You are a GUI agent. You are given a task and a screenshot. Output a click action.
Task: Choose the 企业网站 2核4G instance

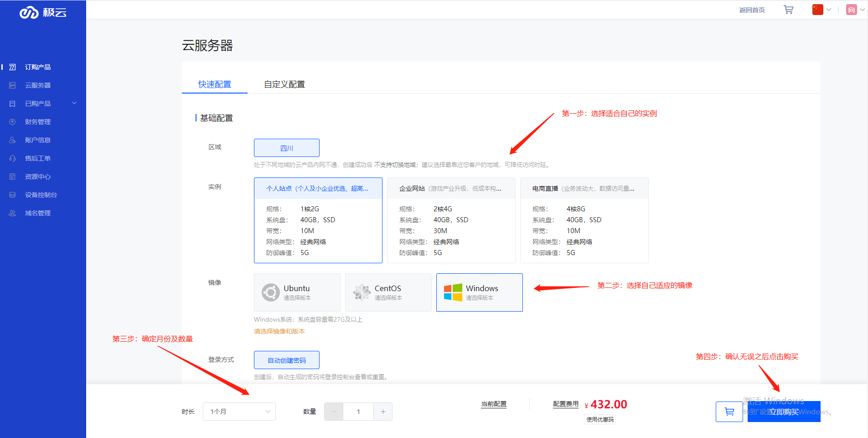451,220
